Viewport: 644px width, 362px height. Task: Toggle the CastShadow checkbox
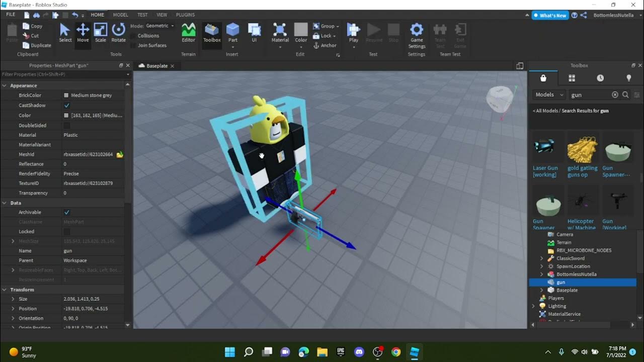click(x=66, y=106)
